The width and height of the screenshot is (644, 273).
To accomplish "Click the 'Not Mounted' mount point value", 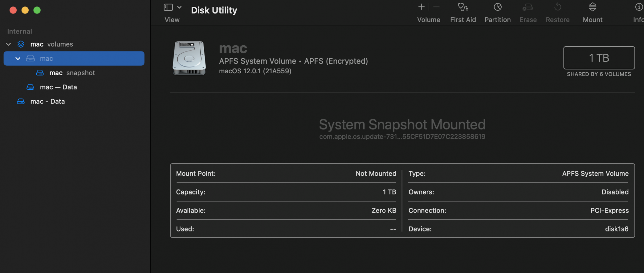I will (x=376, y=174).
